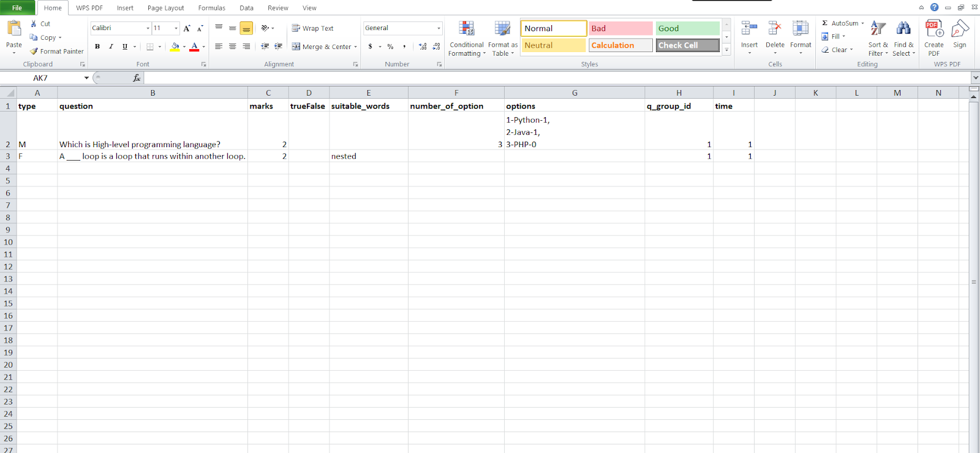980x453 pixels.
Task: Open the Page Layout tab
Action: pyautogui.click(x=165, y=8)
